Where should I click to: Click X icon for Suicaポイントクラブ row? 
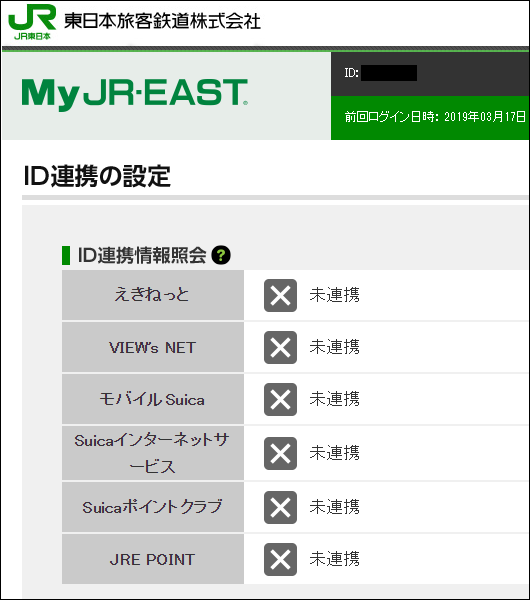(280, 507)
